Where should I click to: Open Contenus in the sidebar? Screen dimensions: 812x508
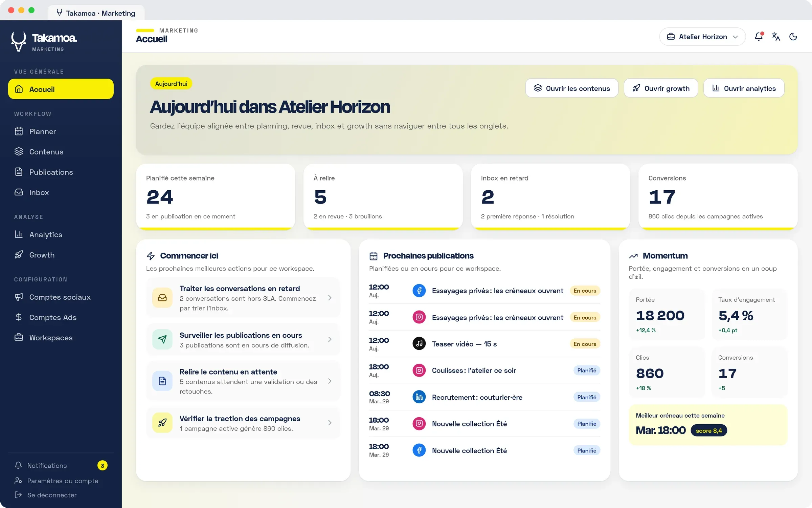click(61, 152)
